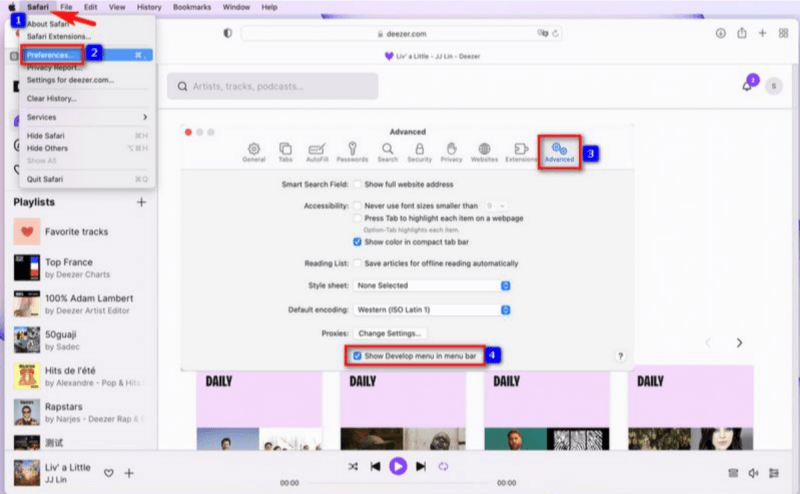Click the Safari address bar
Viewport: 800px width, 494px height.
coord(401,34)
